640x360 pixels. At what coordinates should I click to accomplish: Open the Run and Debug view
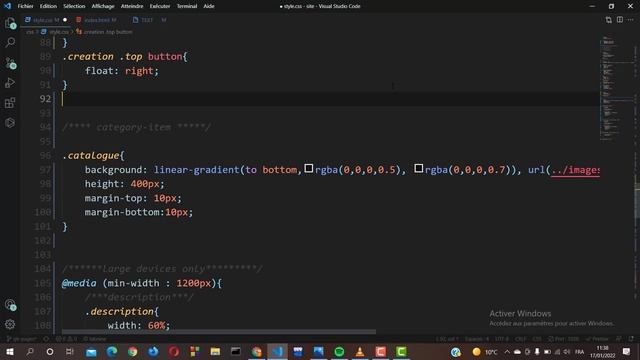click(10, 83)
